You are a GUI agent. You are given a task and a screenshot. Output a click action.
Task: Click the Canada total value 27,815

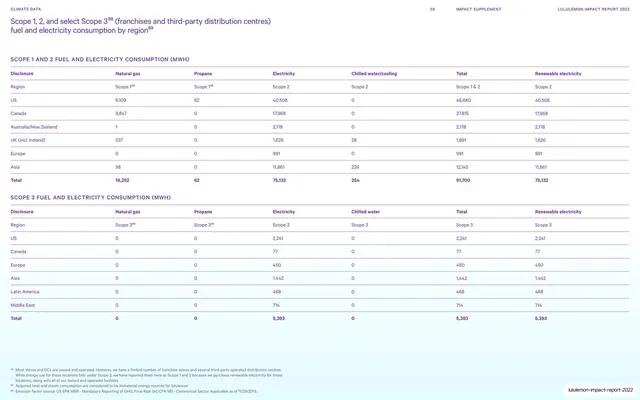tap(462, 113)
